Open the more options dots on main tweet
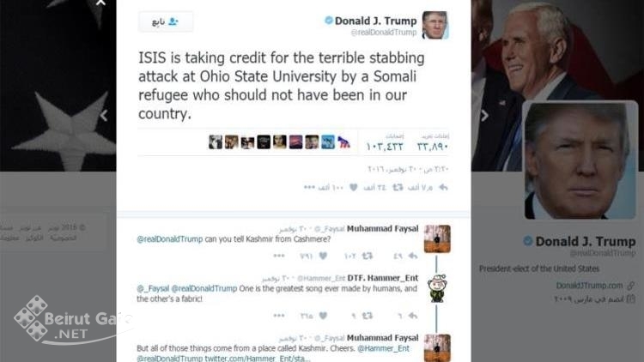 (309, 188)
